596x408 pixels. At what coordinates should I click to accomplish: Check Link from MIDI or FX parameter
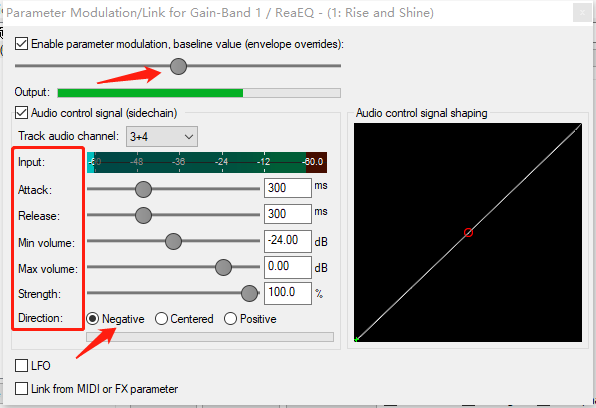(21, 389)
